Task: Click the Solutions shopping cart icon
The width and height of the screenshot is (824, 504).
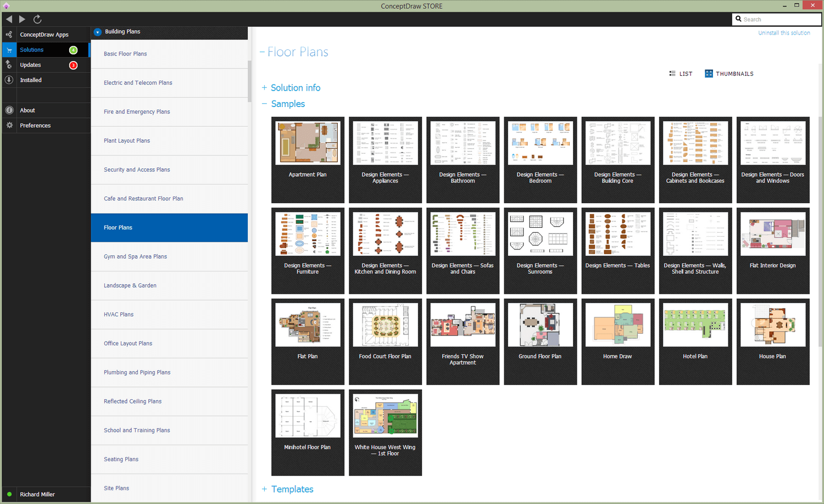Action: (9, 50)
